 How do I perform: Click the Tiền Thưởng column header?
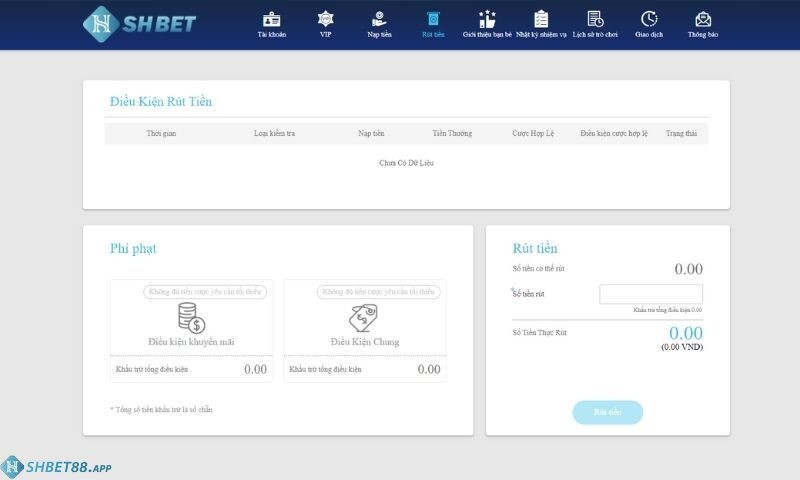point(452,133)
